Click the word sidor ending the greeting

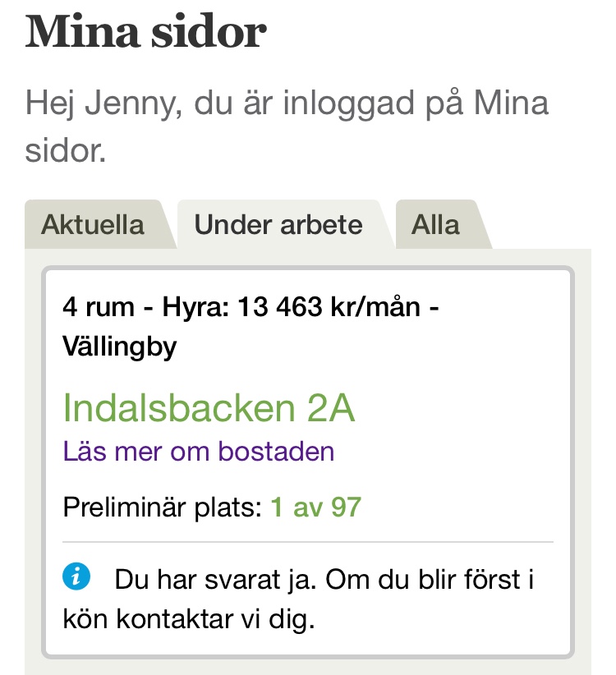(x=65, y=150)
